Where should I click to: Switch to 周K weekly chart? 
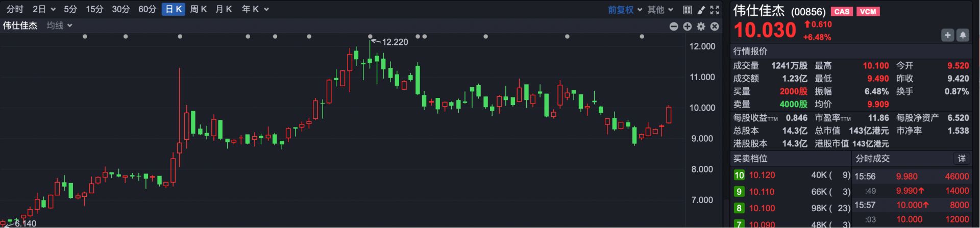198,9
